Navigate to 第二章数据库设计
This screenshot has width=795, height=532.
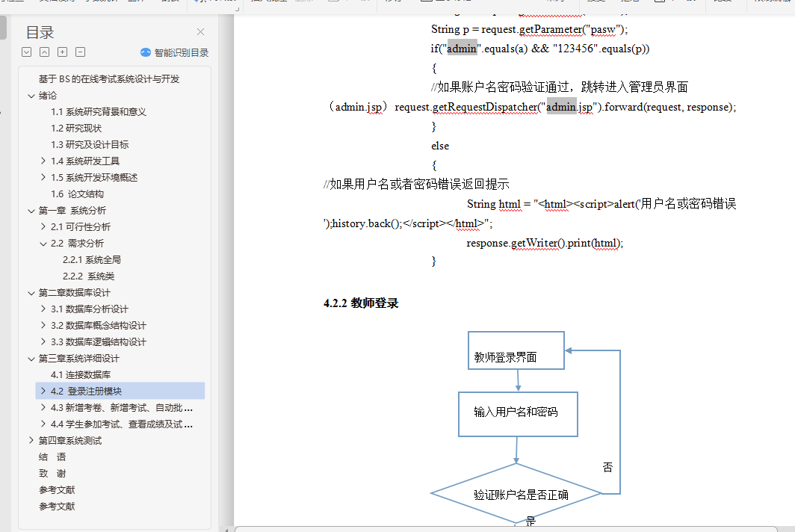(x=75, y=293)
